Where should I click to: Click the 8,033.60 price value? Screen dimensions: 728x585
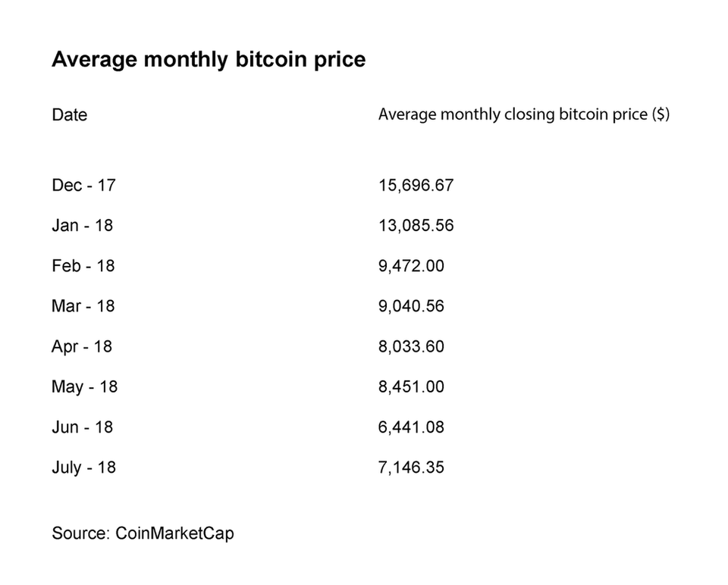[411, 346]
